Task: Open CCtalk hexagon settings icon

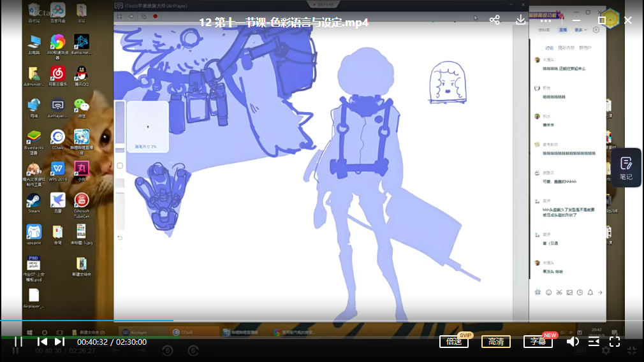Action: click(x=596, y=30)
